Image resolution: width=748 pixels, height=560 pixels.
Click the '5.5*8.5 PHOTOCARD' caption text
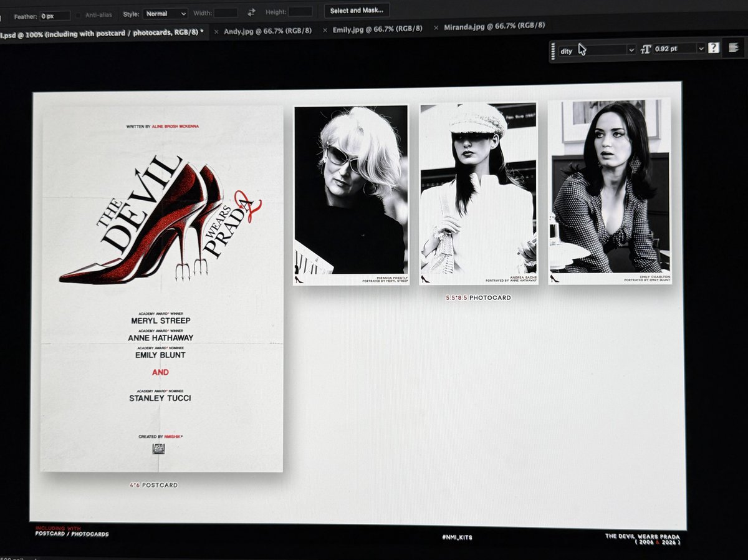(x=478, y=297)
